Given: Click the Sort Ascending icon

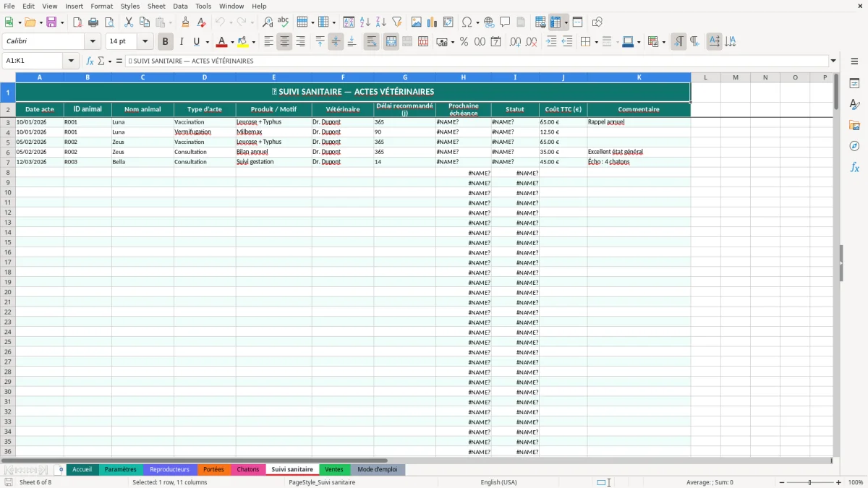Looking at the screenshot, I should tap(365, 22).
